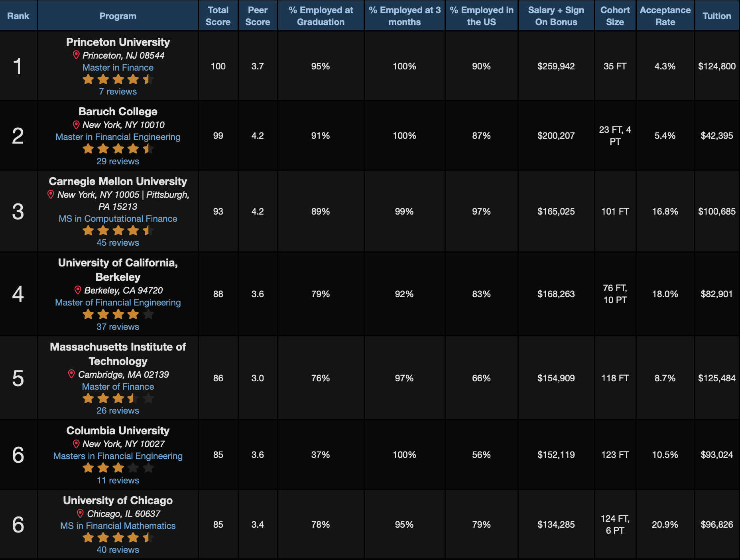The image size is (740, 560).
Task: Open the MS in Computational Finance link
Action: (118, 219)
